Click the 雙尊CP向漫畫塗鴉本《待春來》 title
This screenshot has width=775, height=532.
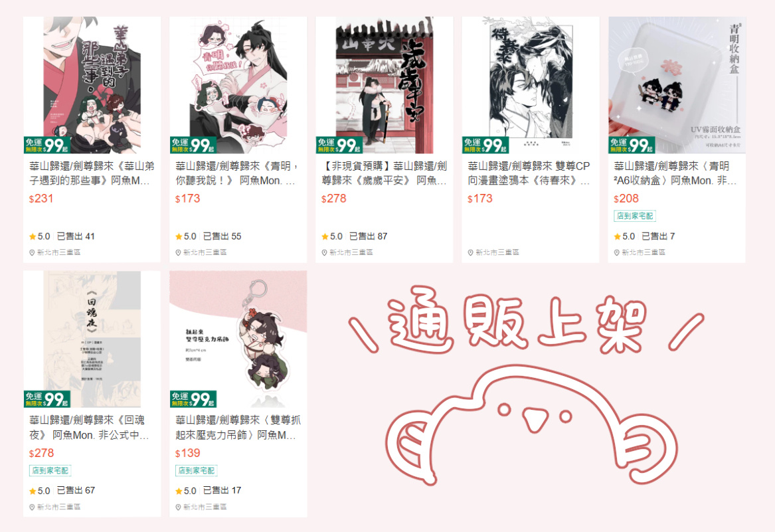coord(529,173)
